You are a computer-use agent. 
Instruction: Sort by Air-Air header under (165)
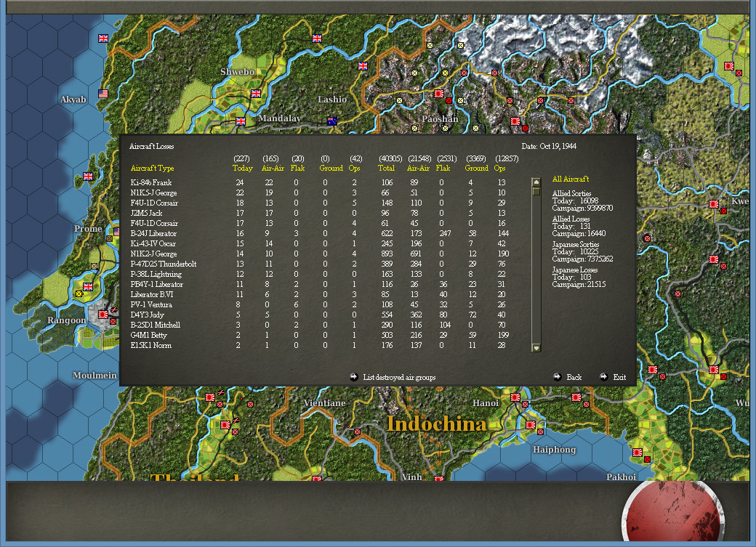point(273,169)
